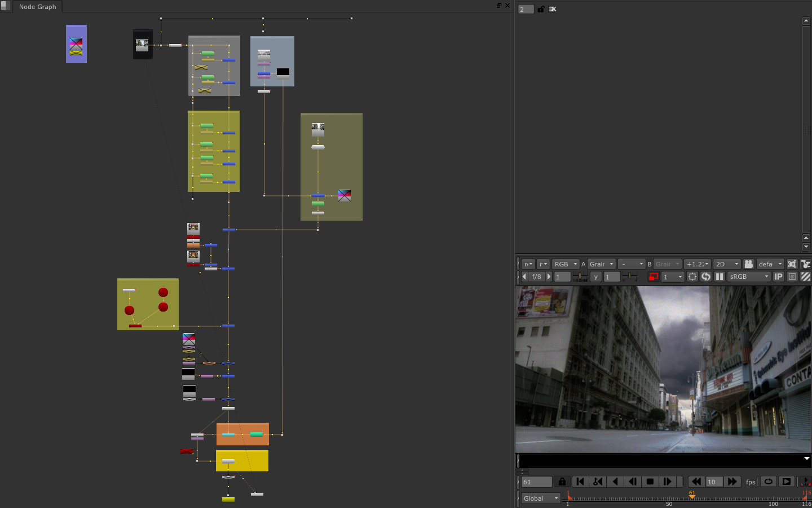
Task: Open the sRGB viewer process dropdown
Action: [748, 277]
